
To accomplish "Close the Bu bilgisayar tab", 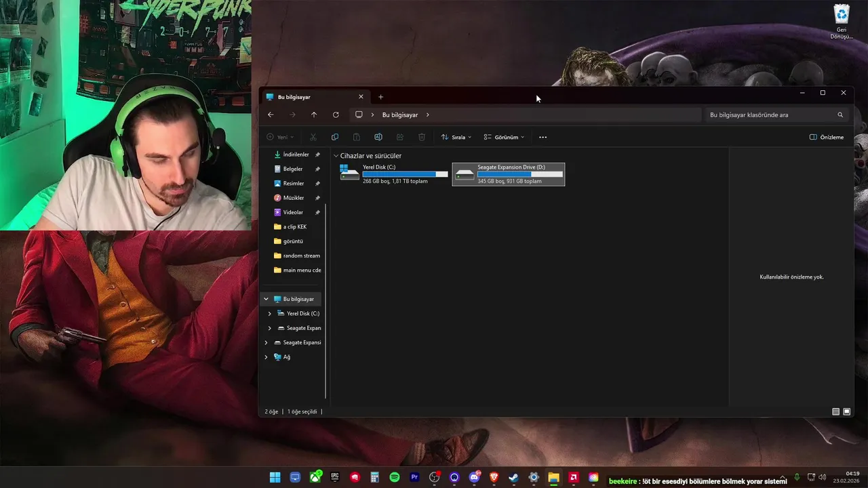I will tap(361, 97).
